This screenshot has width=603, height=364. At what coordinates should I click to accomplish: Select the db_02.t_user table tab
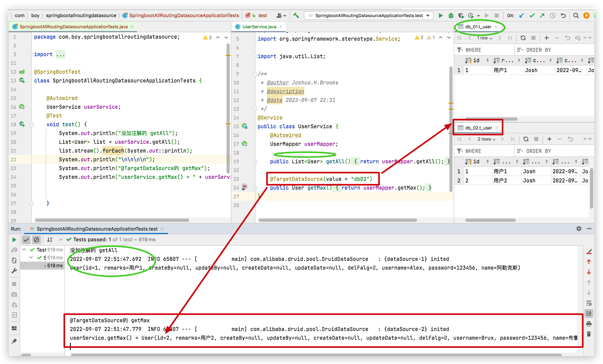point(478,128)
